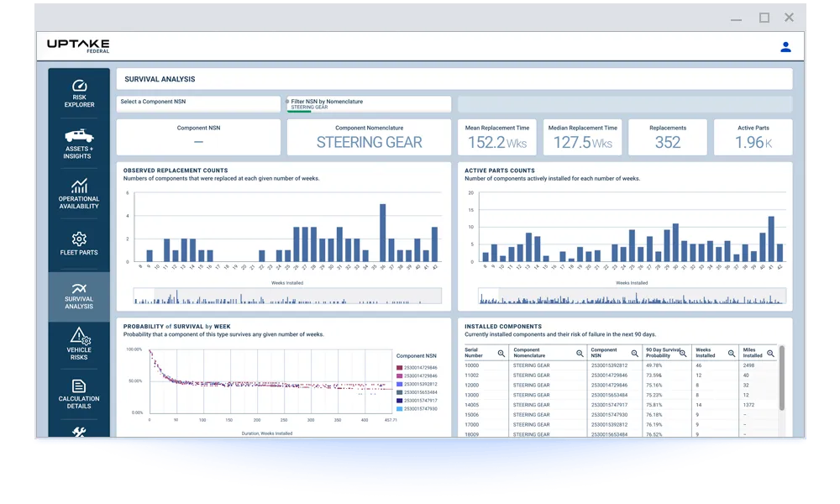This screenshot has height=504, width=840.
Task: Click legend swatch for NSN 2530015653484
Action: 399,392
